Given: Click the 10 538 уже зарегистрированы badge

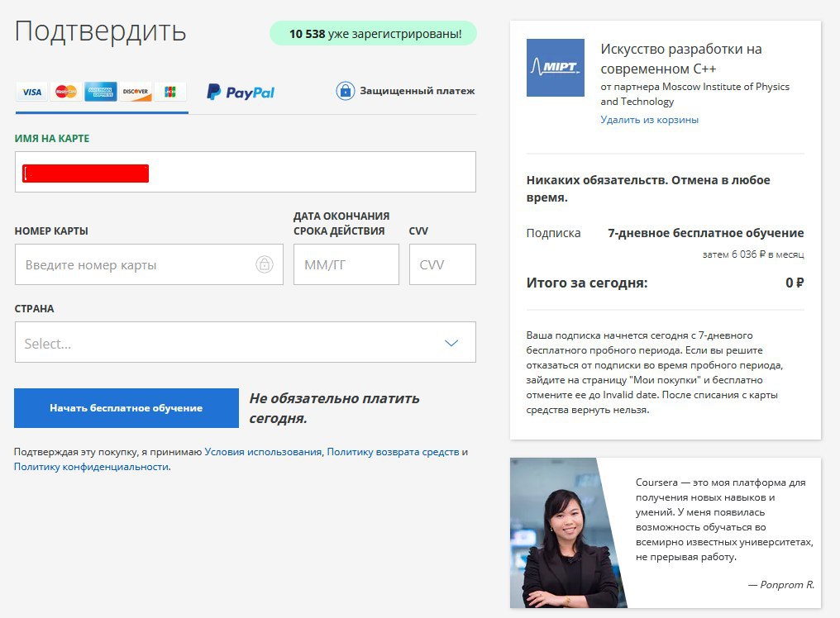Looking at the screenshot, I should [x=374, y=34].
